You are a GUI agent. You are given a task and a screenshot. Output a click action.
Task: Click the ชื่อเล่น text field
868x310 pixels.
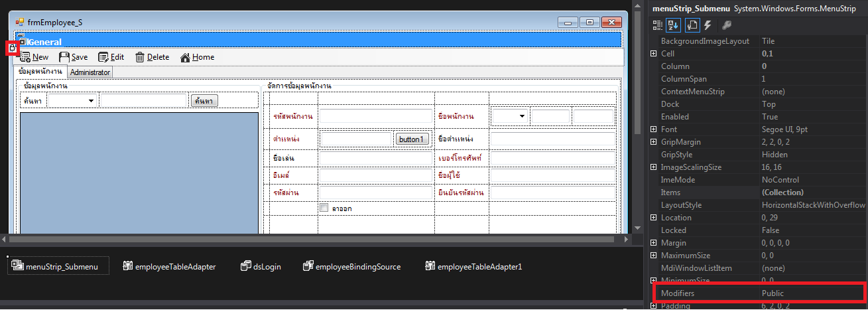click(x=376, y=159)
